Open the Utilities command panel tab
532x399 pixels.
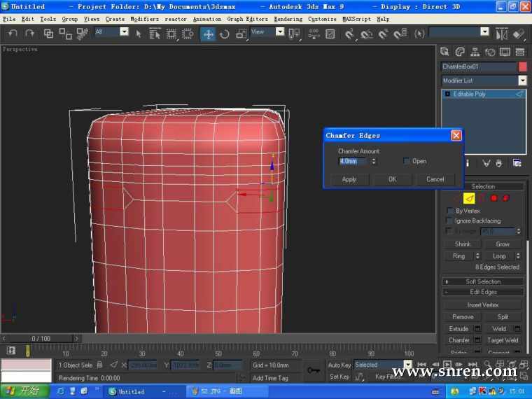(x=520, y=52)
